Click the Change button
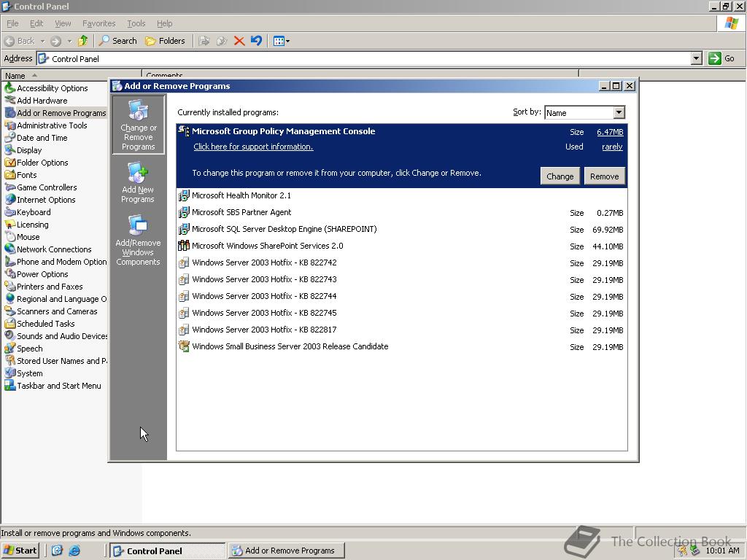The width and height of the screenshot is (747, 560). (x=560, y=176)
